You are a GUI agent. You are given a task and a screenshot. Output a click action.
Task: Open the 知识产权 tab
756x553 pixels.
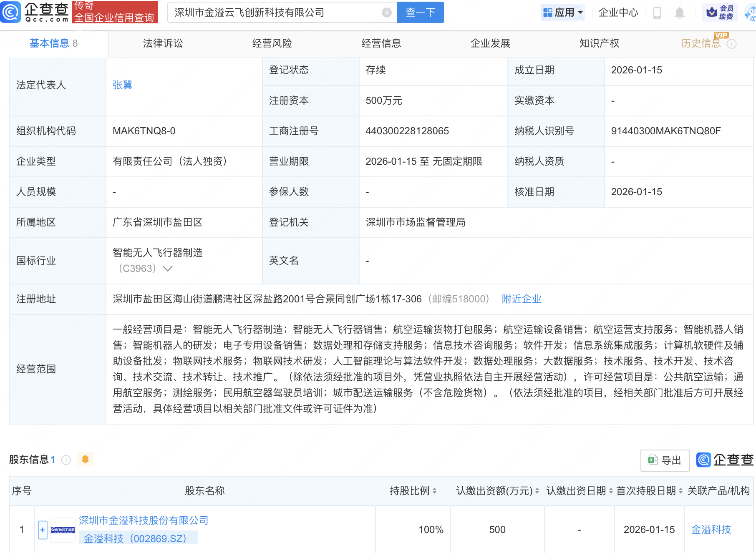click(x=599, y=43)
